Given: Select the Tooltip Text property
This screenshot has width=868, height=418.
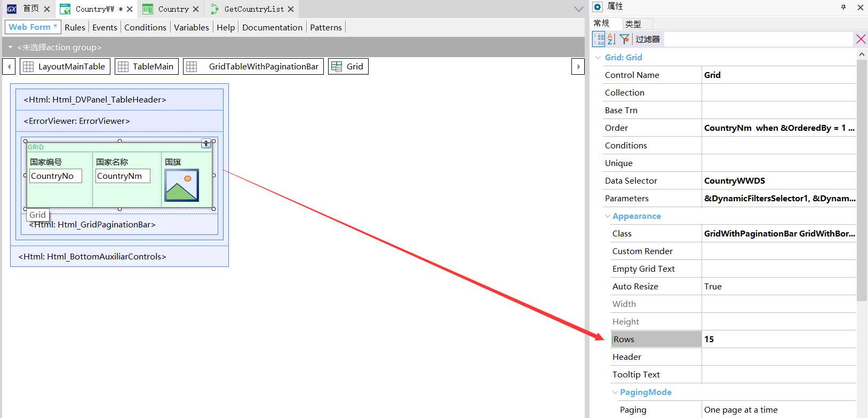Looking at the screenshot, I should coord(636,374).
